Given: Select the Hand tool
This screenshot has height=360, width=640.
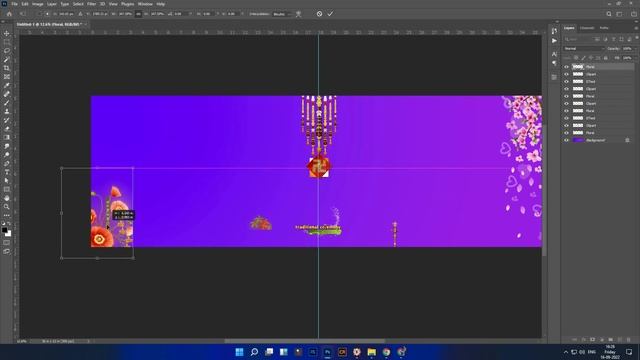Looking at the screenshot, I should click(7, 198).
